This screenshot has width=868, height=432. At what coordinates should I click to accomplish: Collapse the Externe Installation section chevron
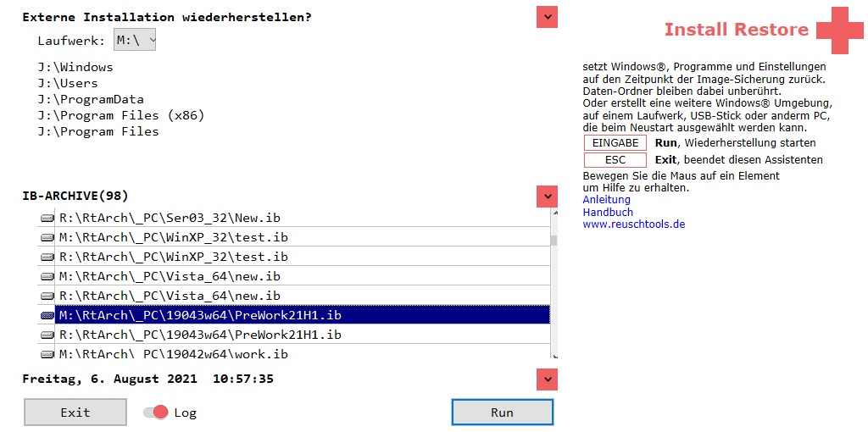[x=547, y=17]
